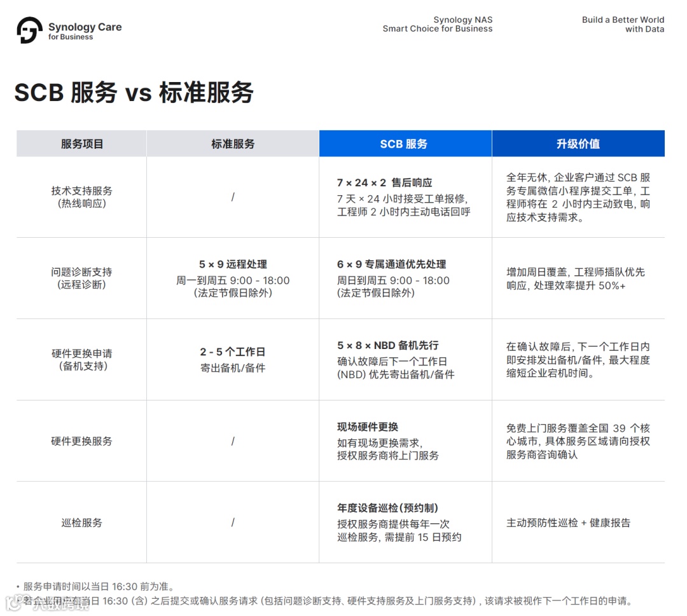687x616 pixels.
Task: Click '全年无休, 企业客户通过 SCB 服' text
Action: coord(578,177)
